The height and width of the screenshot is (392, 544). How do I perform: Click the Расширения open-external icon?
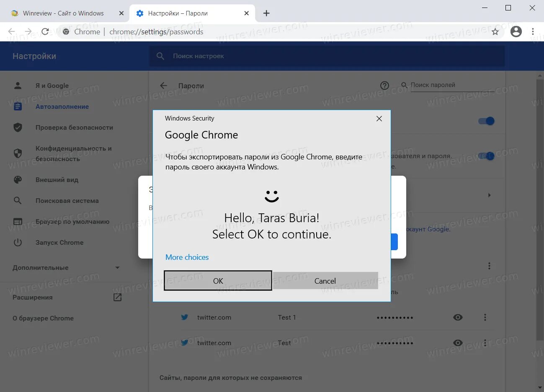[117, 297]
